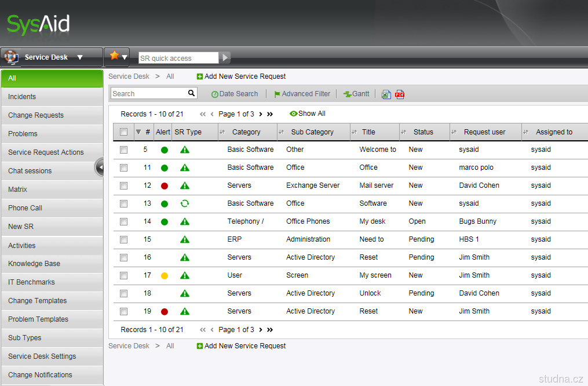The width and height of the screenshot is (588, 386).
Task: Open Incidents in the sidebar
Action: point(22,97)
